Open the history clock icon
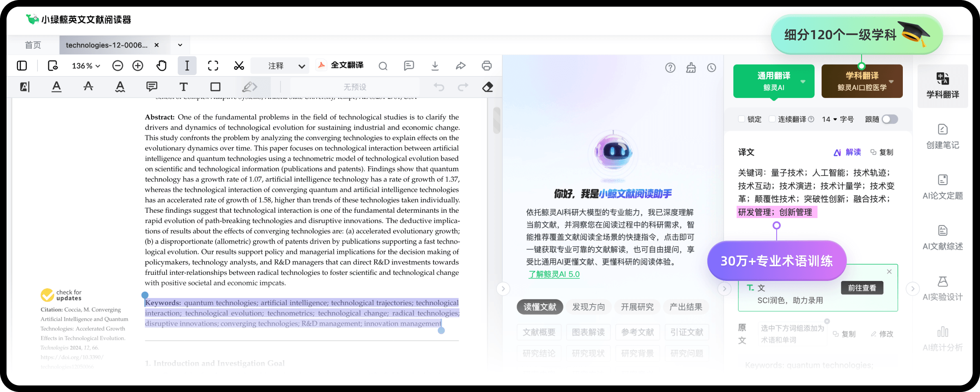This screenshot has width=980, height=392. [712, 68]
